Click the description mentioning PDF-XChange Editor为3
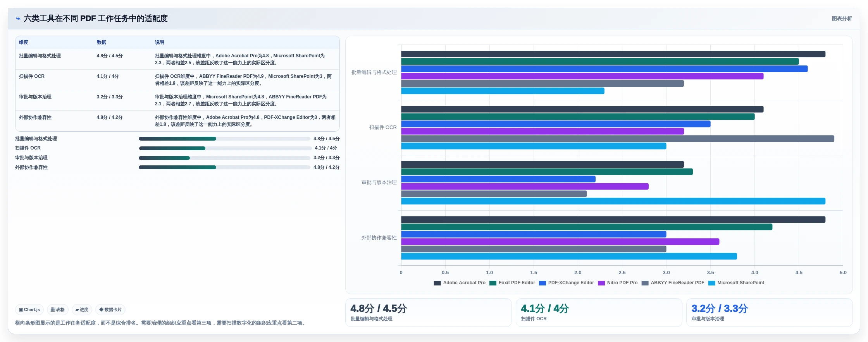This screenshot has height=342, width=868. pos(245,121)
